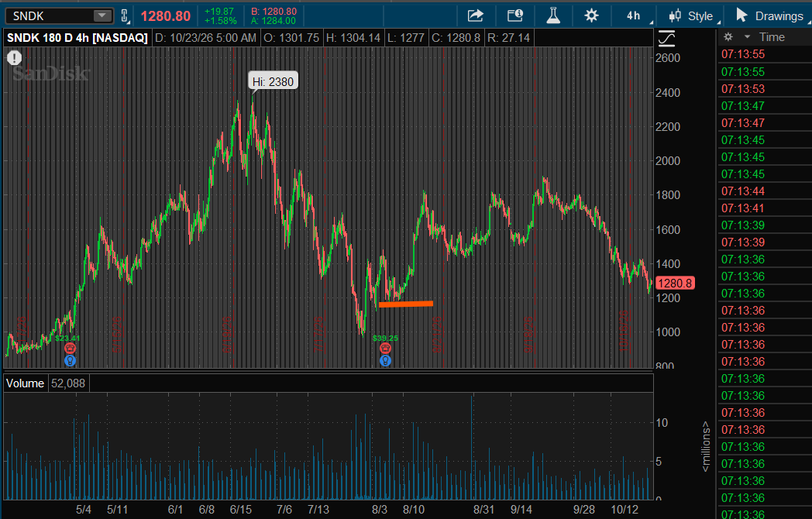Click the red phone icon near $39.25
Image resolution: width=812 pixels, height=519 pixels.
coord(385,349)
